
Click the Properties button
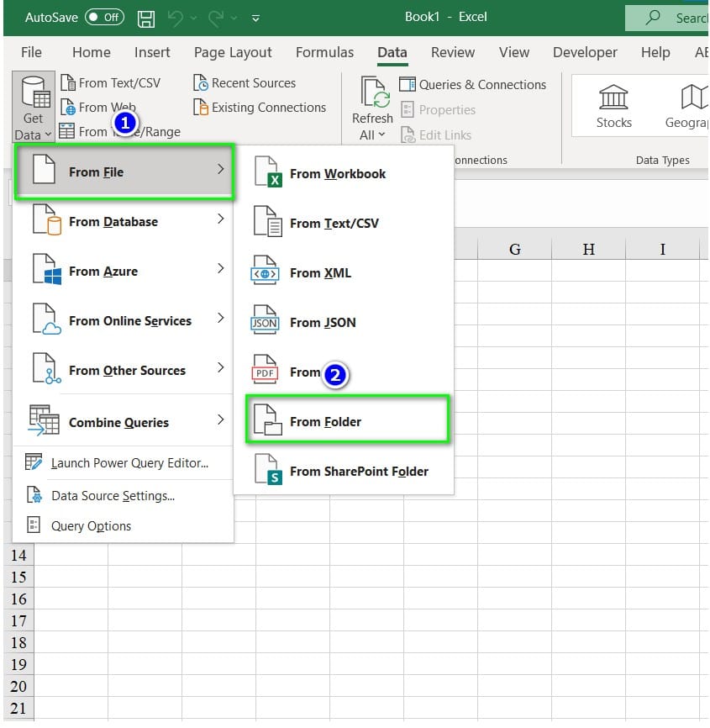click(x=438, y=109)
